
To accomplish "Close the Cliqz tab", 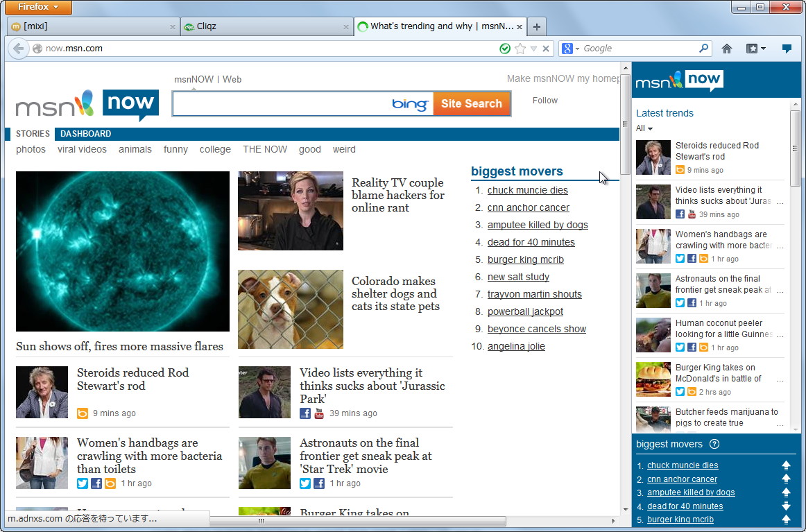I will (x=346, y=27).
